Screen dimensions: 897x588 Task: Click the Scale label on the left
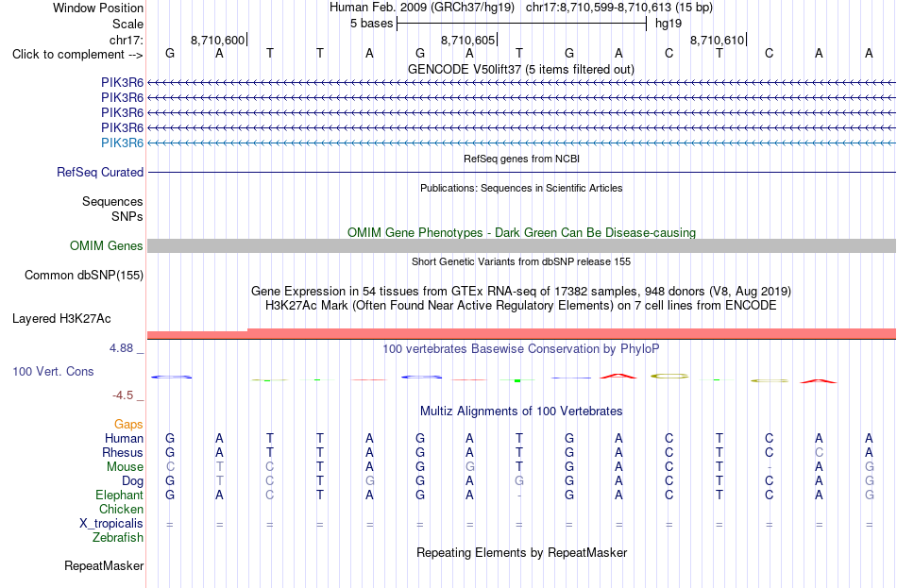127,24
